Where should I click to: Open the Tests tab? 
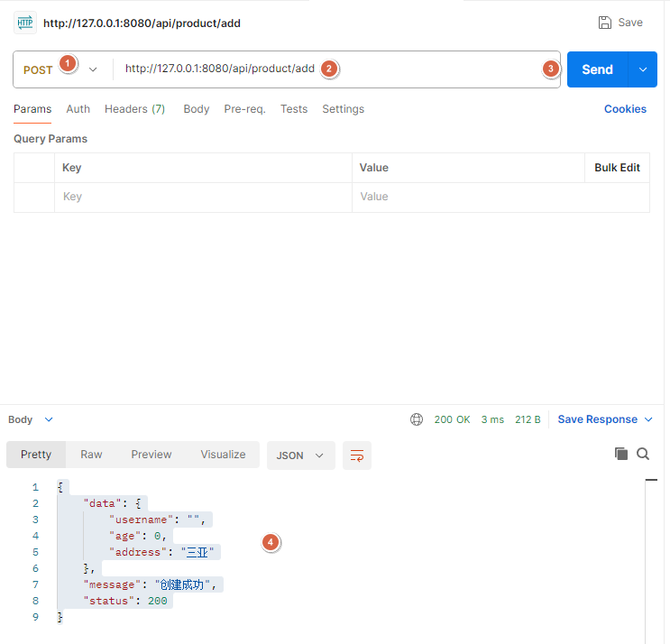(294, 109)
